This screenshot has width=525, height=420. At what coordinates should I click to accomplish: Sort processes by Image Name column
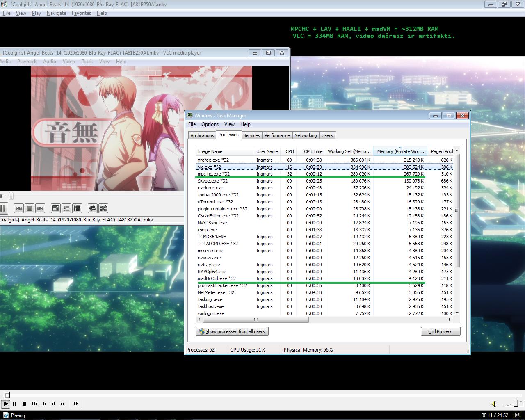225,151
